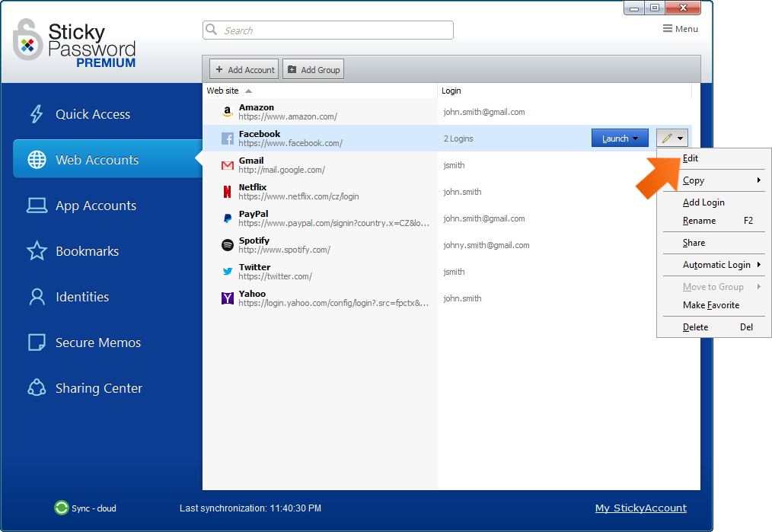Viewport: 772px width, 532px height.
Task: Expand the Copy submenu
Action: pos(714,180)
